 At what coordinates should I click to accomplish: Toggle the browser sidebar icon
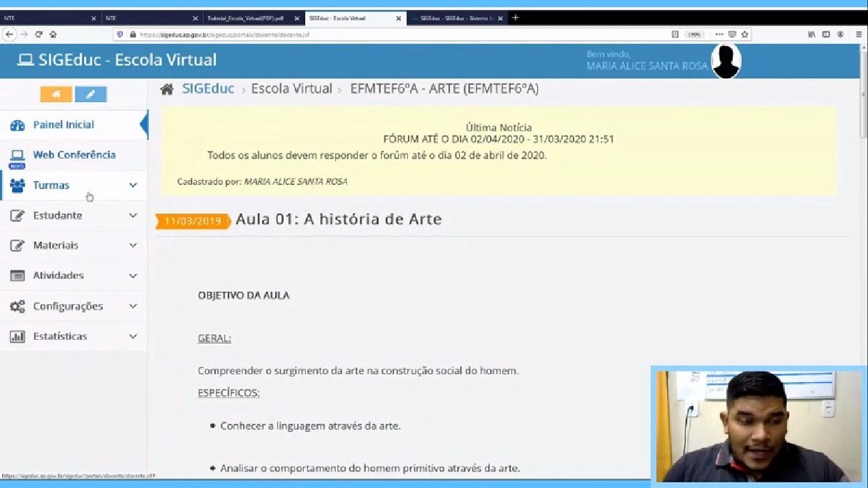click(826, 34)
